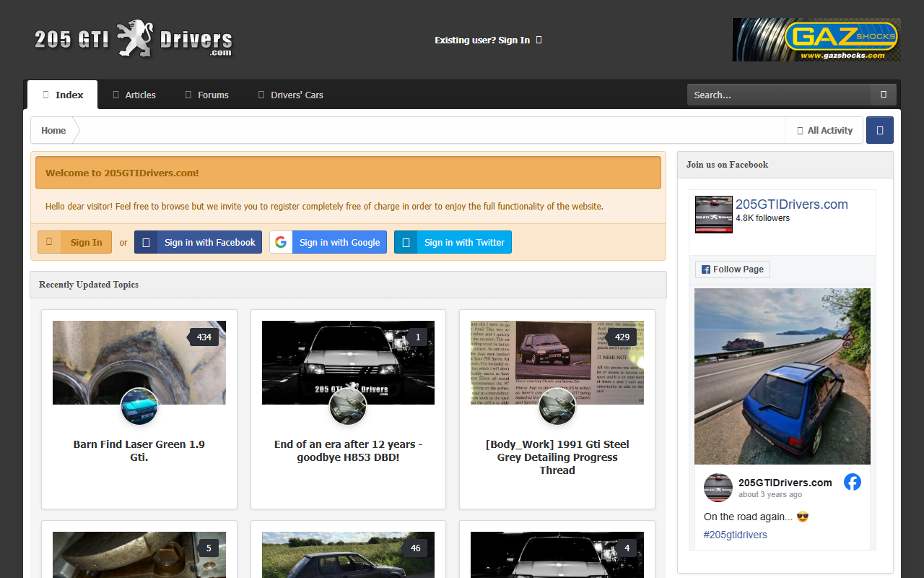Open the GAZ Shocks advertisement banner

click(816, 40)
